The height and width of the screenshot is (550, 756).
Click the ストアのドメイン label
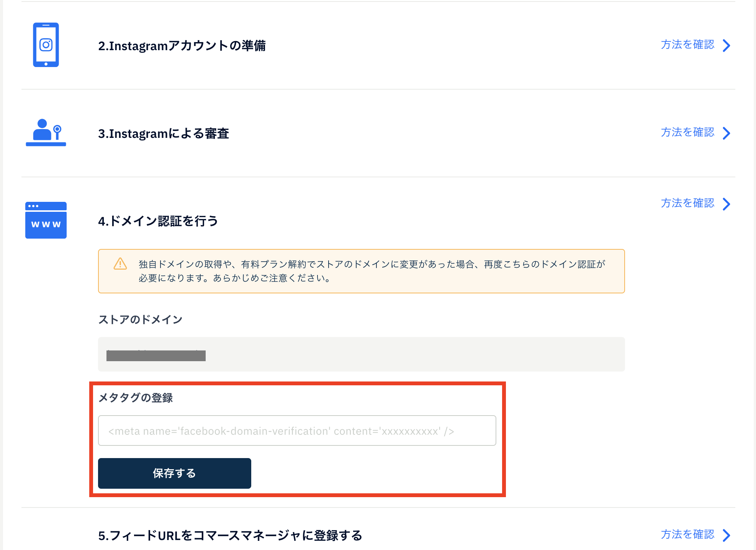pos(140,319)
